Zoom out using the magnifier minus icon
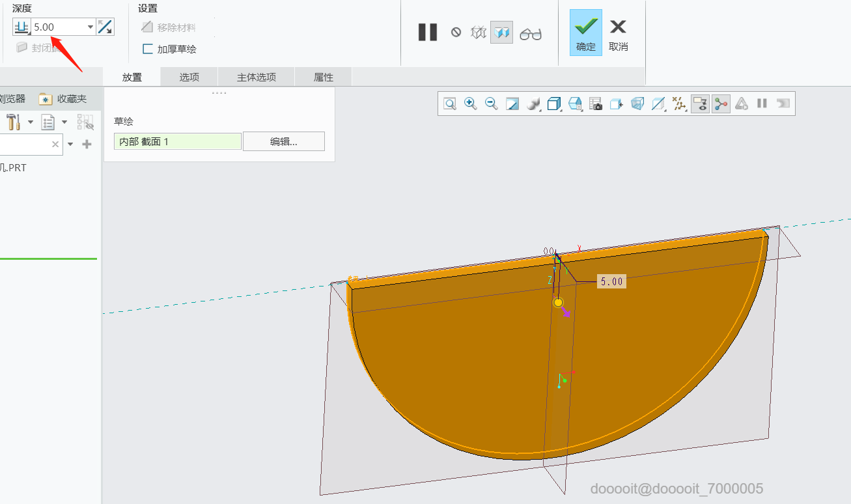The image size is (851, 504). point(492,104)
